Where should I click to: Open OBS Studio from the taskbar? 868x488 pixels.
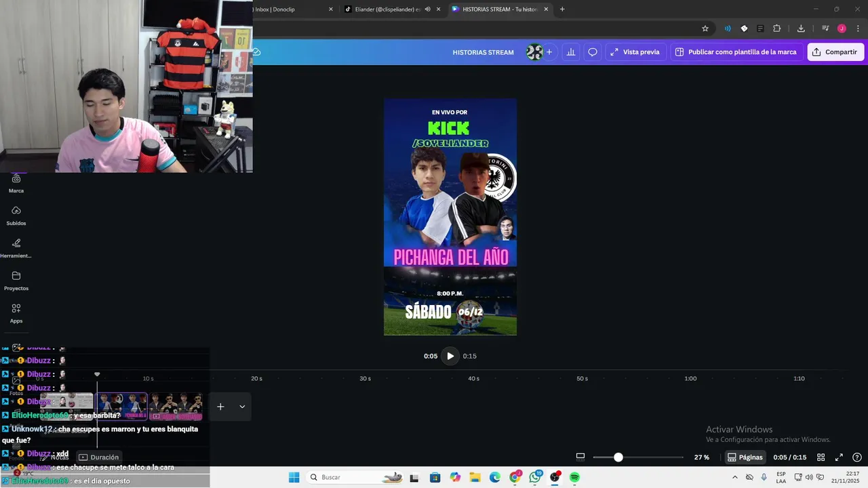(x=555, y=477)
